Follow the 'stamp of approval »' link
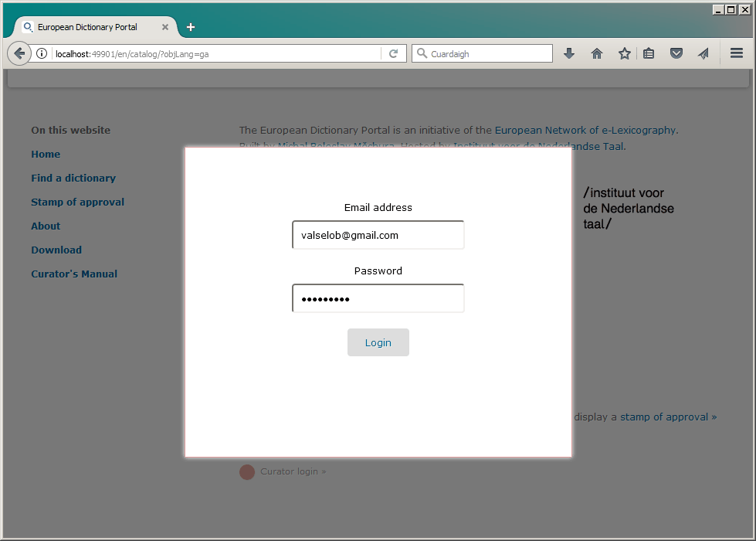 coord(668,417)
